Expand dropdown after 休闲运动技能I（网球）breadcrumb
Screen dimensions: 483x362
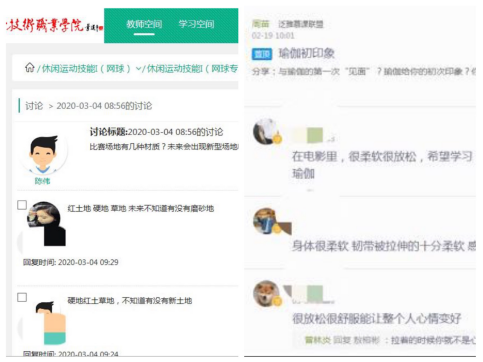138,69
